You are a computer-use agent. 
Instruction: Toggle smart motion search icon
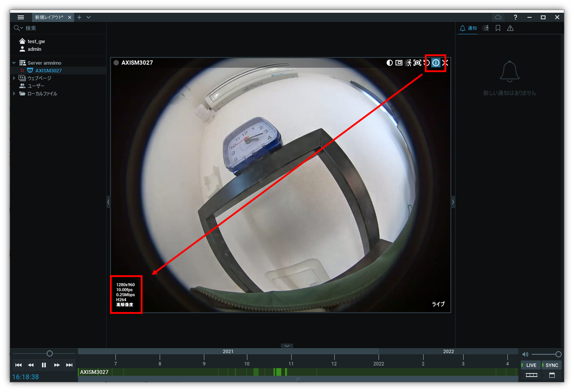click(x=408, y=63)
